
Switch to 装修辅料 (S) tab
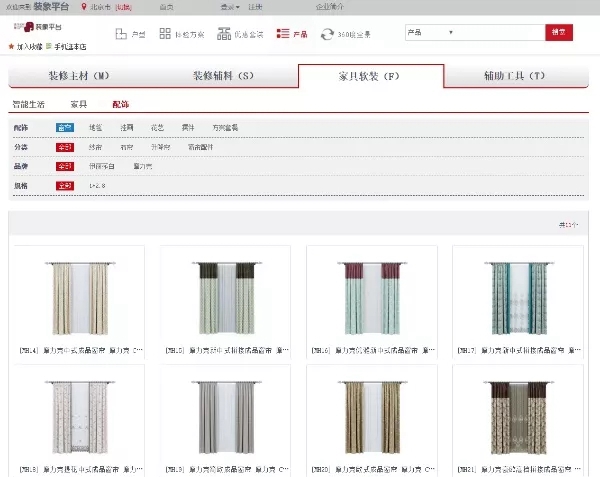tap(223, 76)
